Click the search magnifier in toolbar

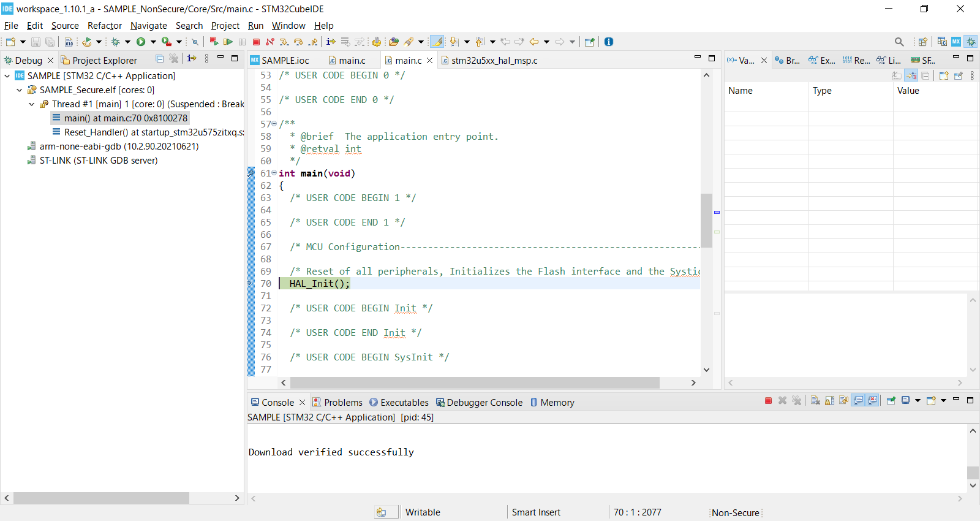899,42
